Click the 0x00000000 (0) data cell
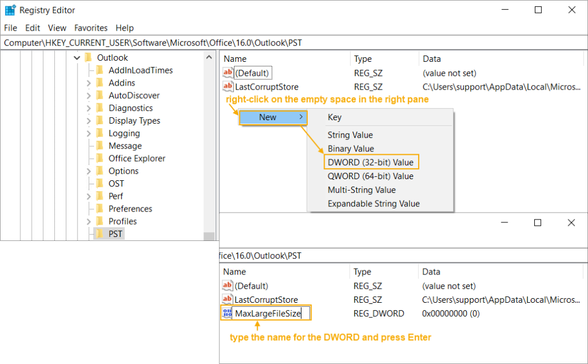 (x=451, y=313)
